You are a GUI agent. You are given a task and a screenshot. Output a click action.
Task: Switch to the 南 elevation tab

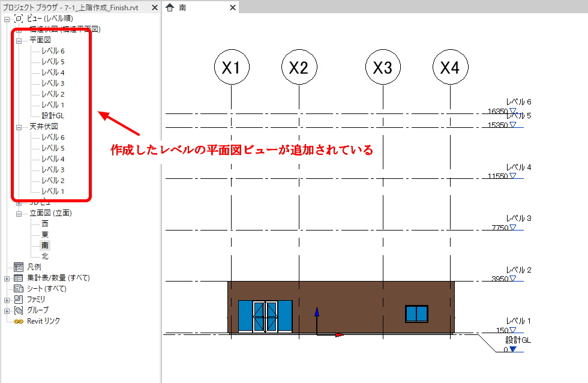pos(182,7)
